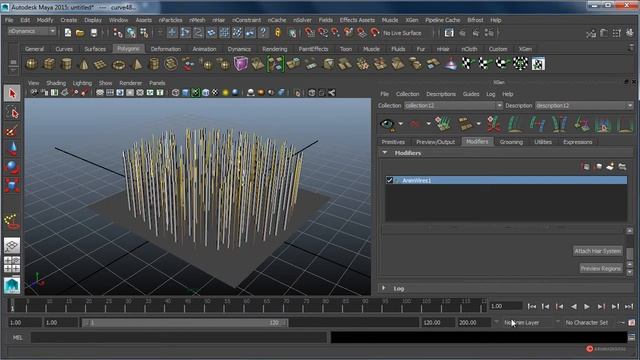This screenshot has height=360, width=640.
Task: Create a polygon pyramid from shelf
Action: [x=137, y=64]
